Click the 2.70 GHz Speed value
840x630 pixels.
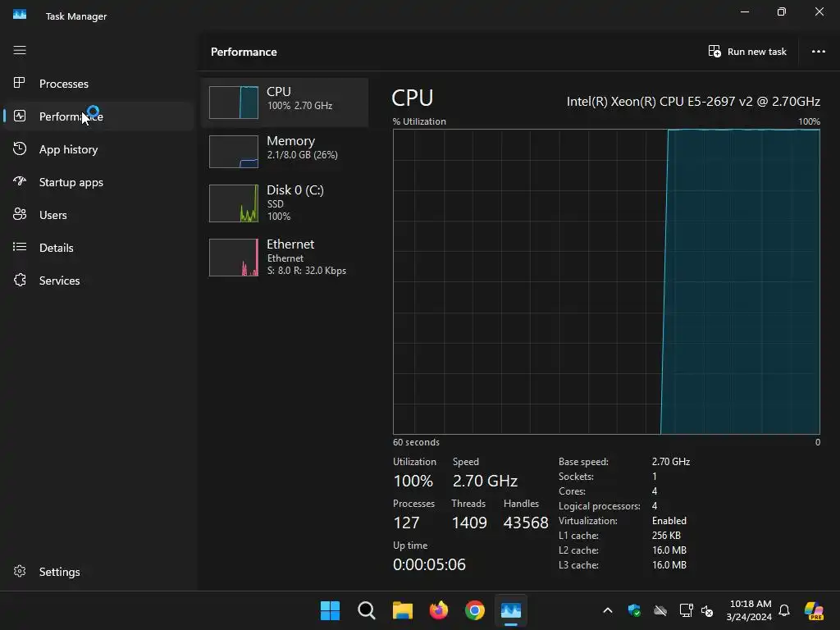(485, 481)
